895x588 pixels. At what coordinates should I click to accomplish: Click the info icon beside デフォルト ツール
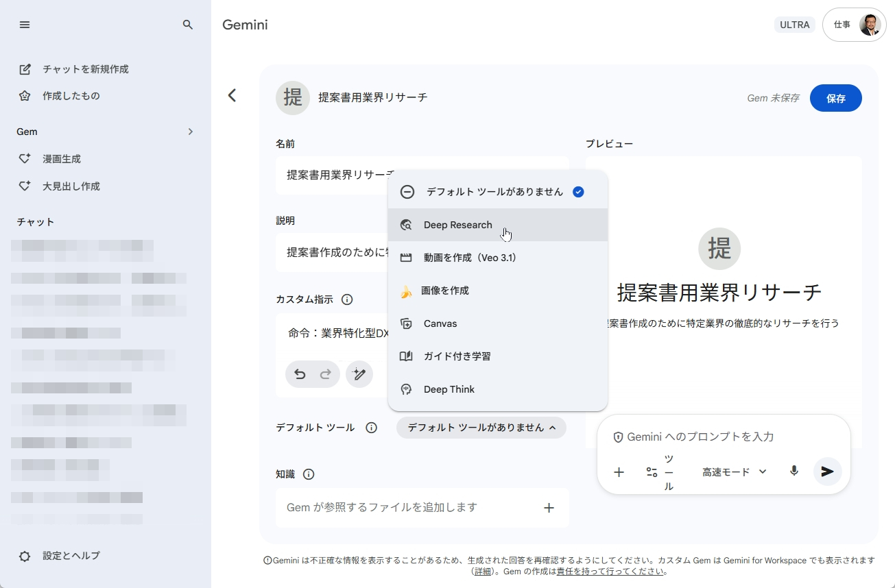[372, 428]
